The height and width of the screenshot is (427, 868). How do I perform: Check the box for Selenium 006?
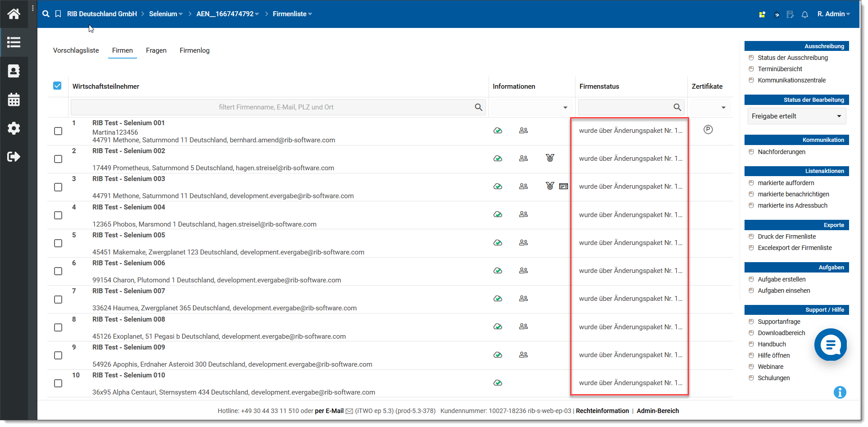[x=58, y=271]
